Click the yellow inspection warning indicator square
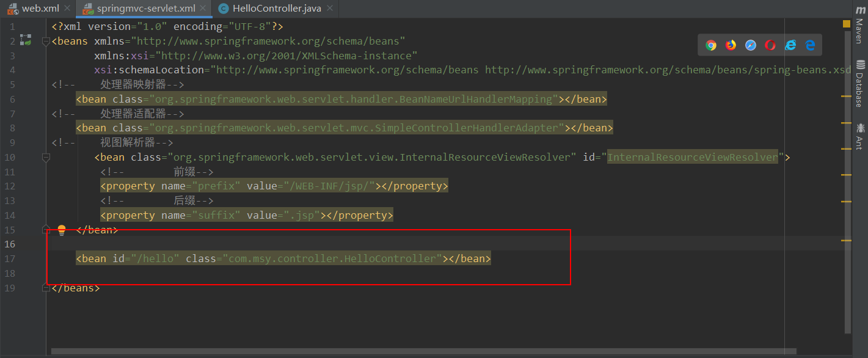Screen dimensions: 868x358 [x=847, y=24]
